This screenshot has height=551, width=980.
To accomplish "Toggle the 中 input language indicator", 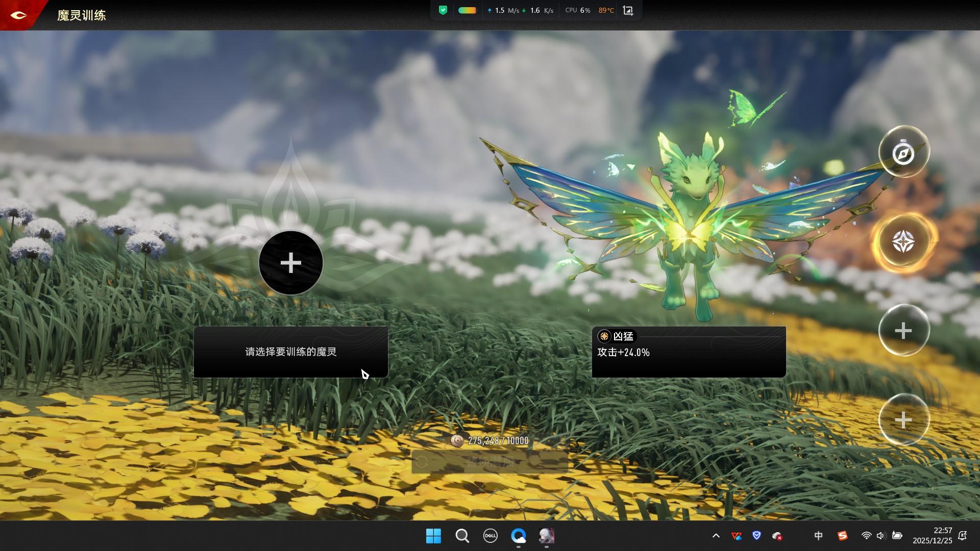I will pyautogui.click(x=818, y=536).
